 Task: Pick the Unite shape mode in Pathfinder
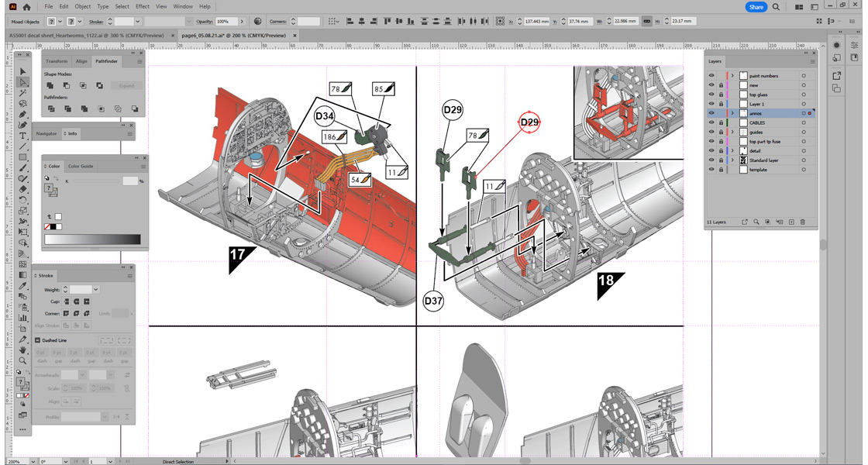[50, 85]
